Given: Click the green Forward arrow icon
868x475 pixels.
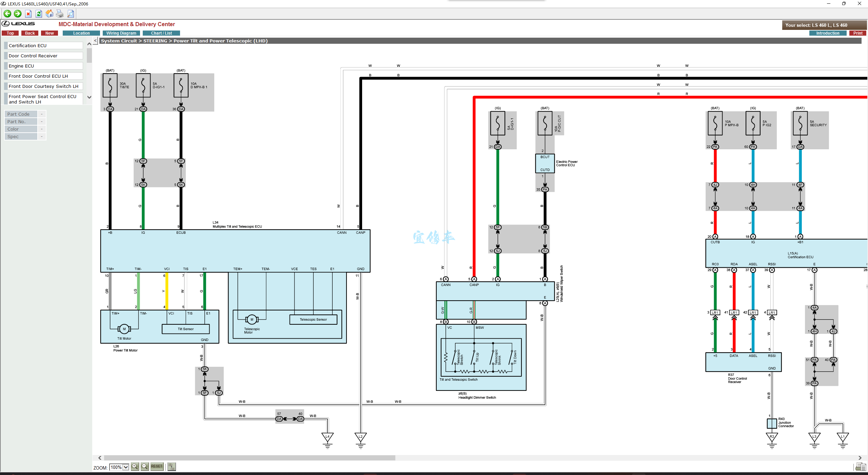Looking at the screenshot, I should point(18,14).
